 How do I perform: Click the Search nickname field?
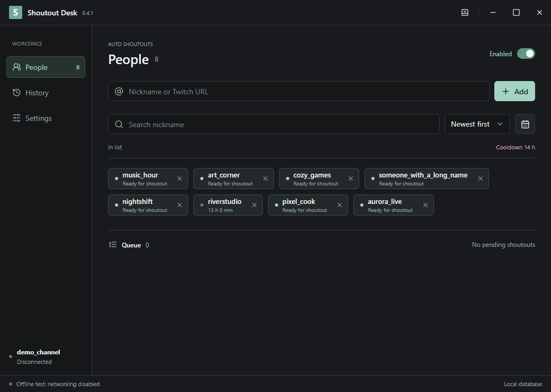(x=273, y=124)
